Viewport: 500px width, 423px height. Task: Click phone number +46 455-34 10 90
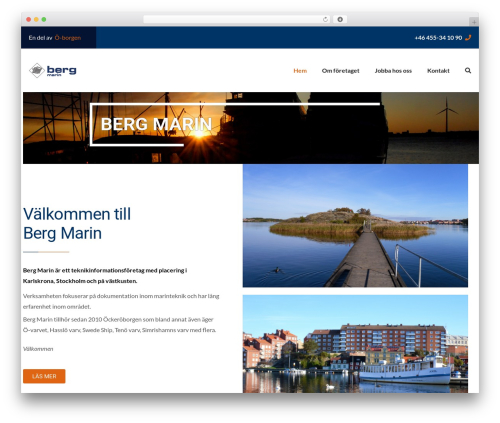point(438,38)
